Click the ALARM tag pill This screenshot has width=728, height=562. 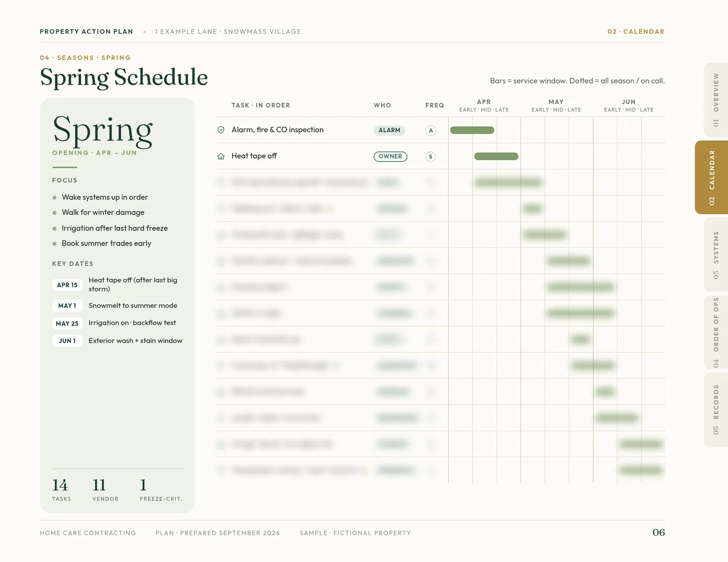click(389, 130)
